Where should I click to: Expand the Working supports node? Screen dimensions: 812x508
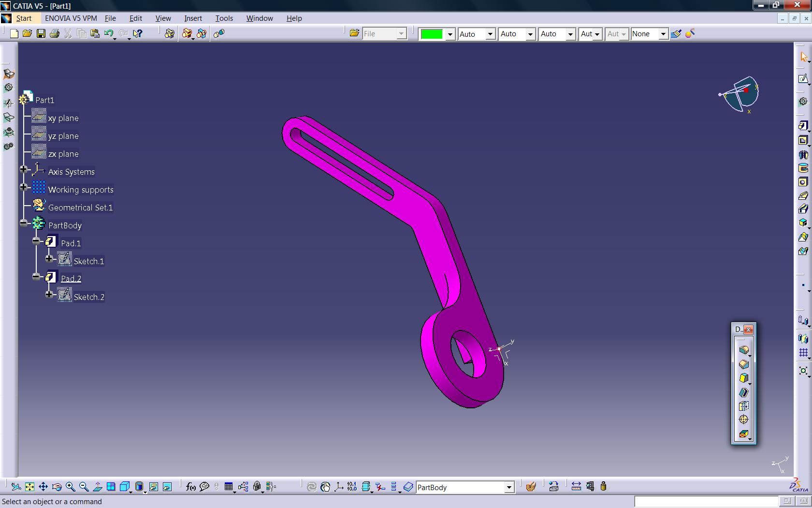(24, 187)
